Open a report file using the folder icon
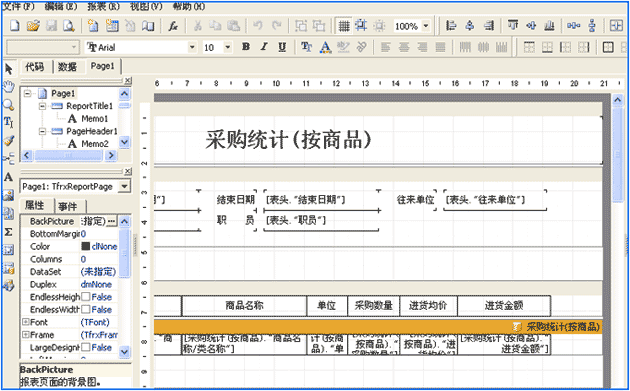 point(33,26)
